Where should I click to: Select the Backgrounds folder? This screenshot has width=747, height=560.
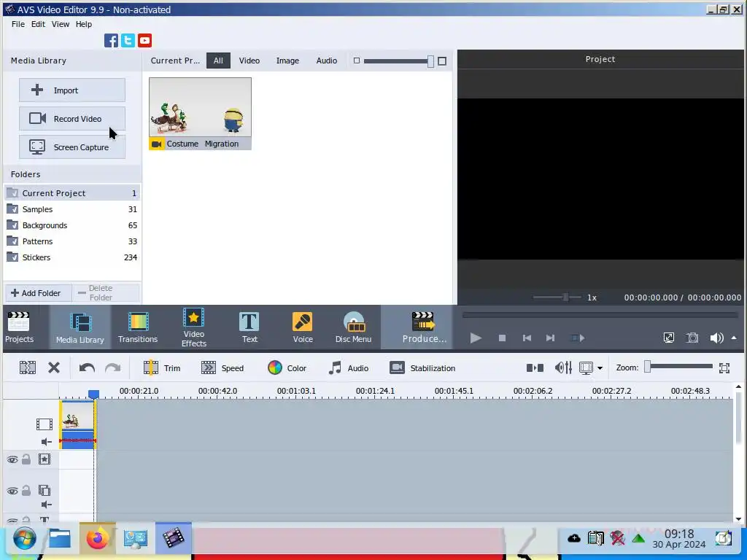[x=72, y=225]
